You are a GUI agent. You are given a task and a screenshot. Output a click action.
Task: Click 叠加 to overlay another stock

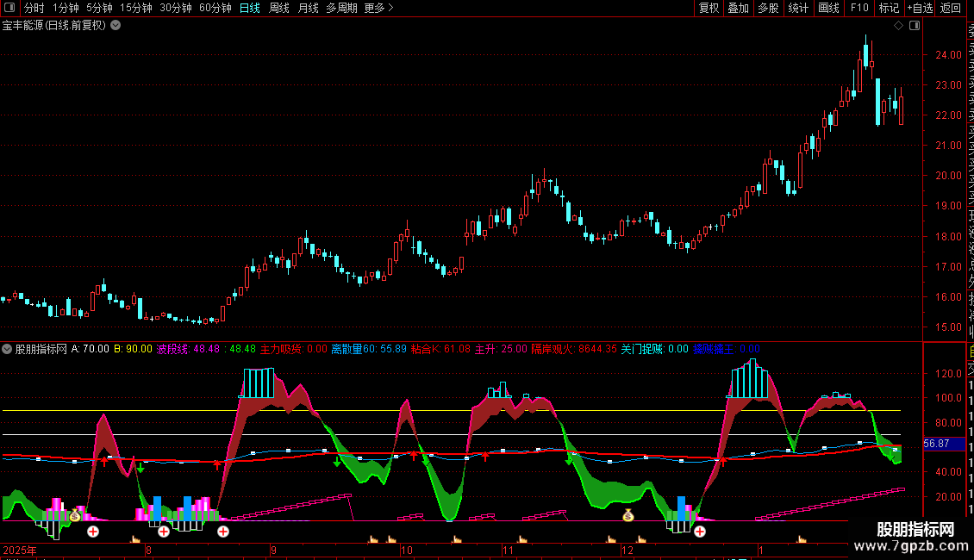tap(739, 8)
